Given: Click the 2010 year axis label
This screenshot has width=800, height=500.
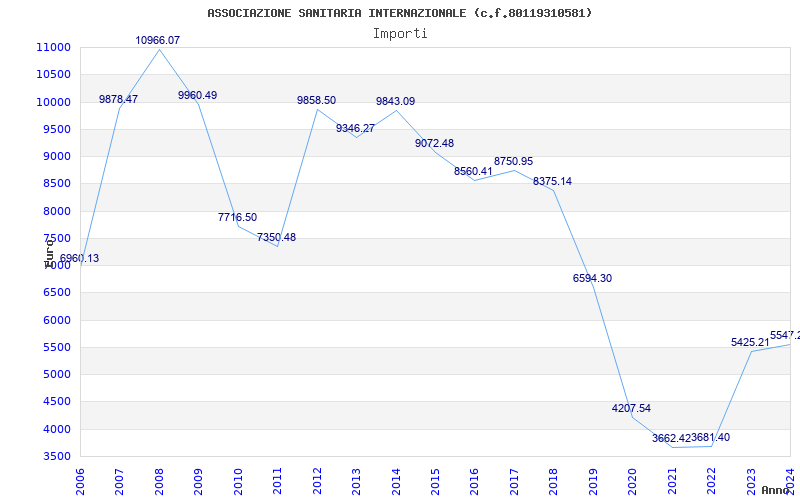Looking at the screenshot, I should pos(238,482).
